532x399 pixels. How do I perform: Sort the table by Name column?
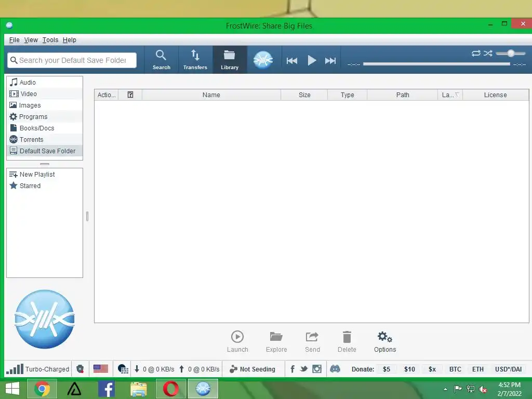(x=211, y=95)
